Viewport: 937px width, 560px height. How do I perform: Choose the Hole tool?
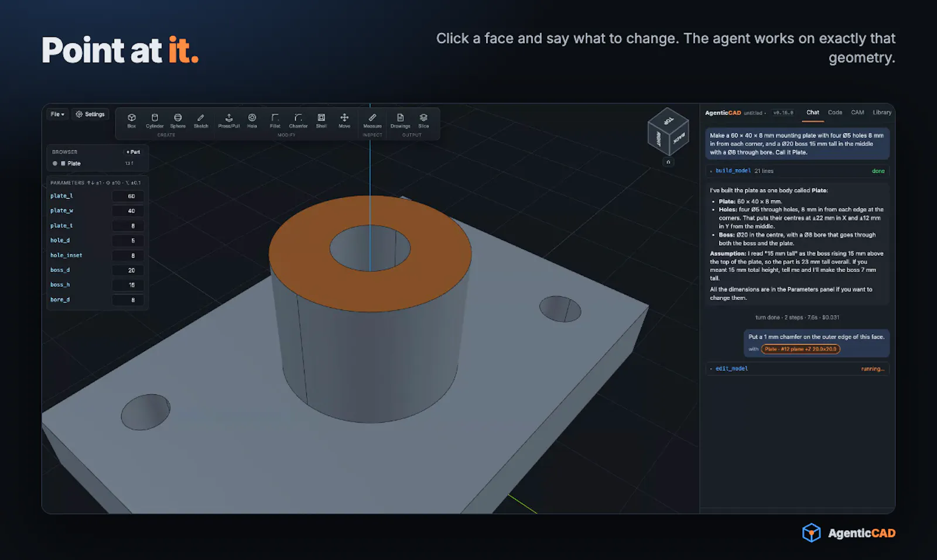pos(252,121)
